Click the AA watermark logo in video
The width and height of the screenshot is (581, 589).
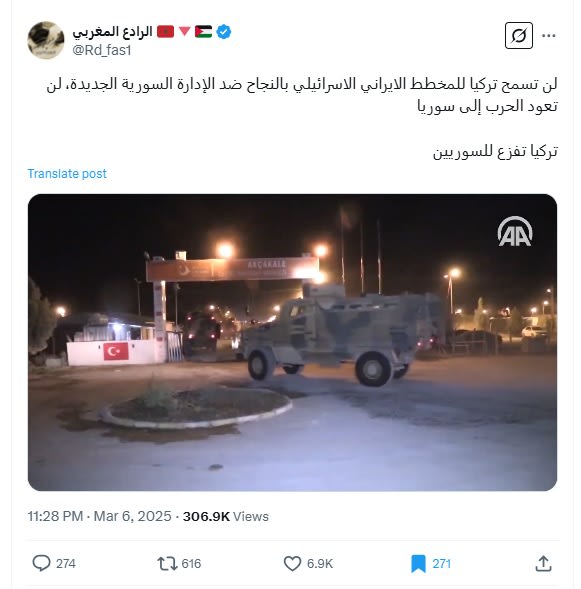click(x=515, y=231)
